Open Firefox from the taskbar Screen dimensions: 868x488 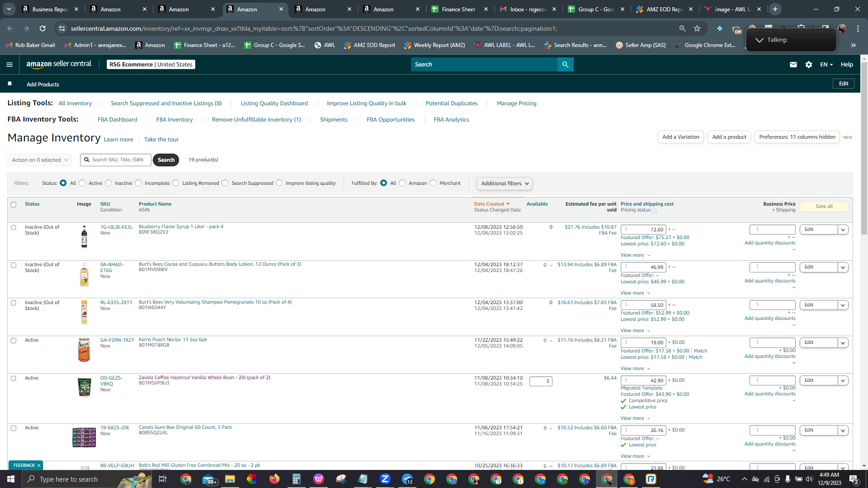tap(274, 479)
